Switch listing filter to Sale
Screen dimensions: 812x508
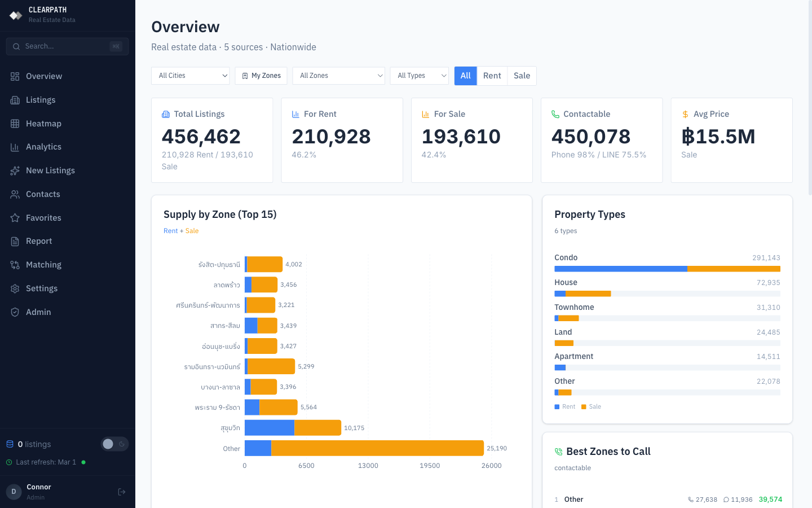click(x=522, y=76)
